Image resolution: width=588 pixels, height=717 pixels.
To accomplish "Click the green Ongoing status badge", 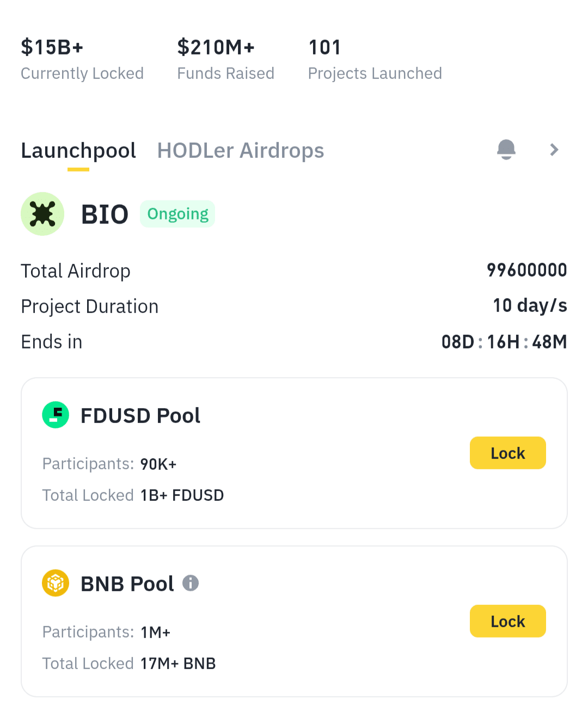I will 177,214.
